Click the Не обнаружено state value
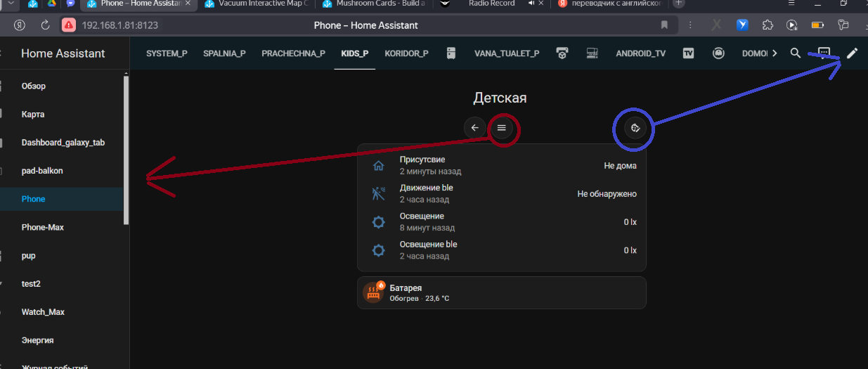This screenshot has height=369, width=868. click(607, 194)
